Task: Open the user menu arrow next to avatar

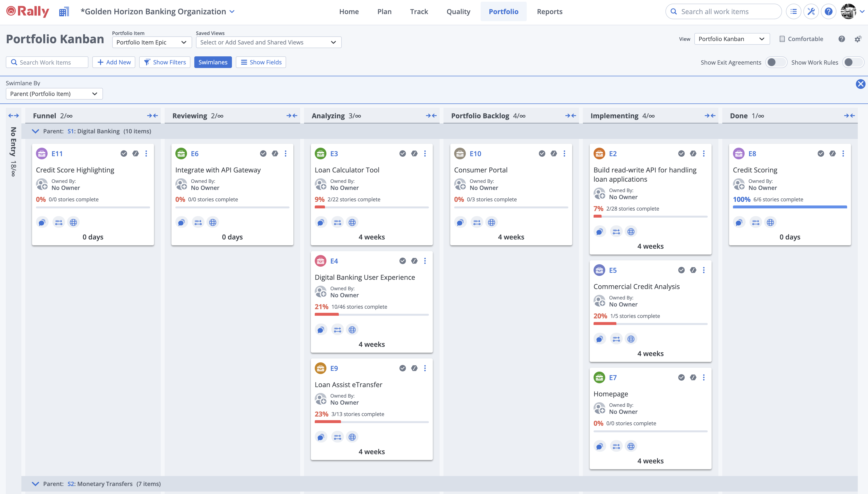Action: click(x=862, y=11)
